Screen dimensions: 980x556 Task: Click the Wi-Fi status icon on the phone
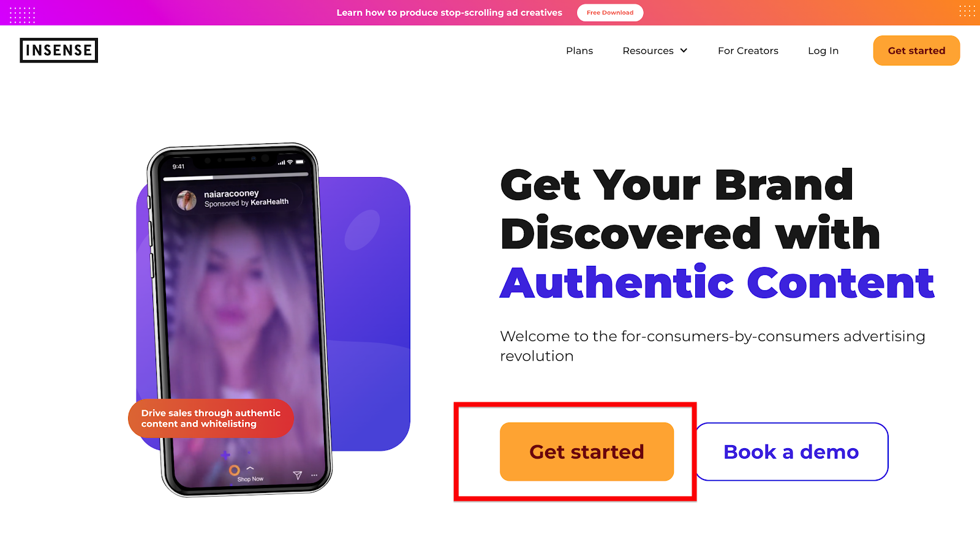(290, 162)
